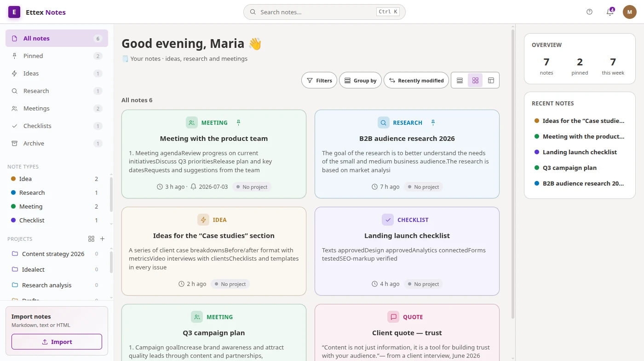644x361 pixels.
Task: Open projects grid view icon
Action: [x=91, y=239]
